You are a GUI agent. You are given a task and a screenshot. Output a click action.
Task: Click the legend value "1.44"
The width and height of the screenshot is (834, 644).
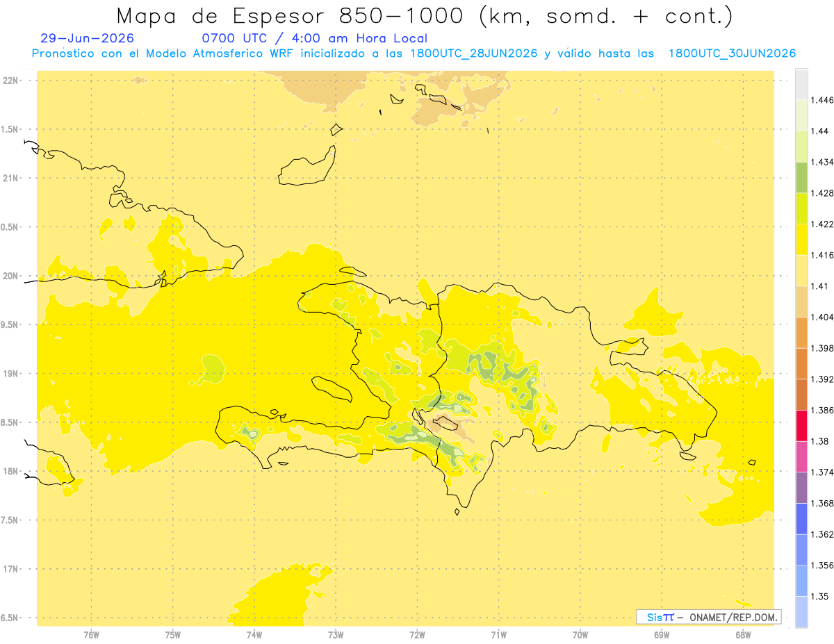pos(819,131)
